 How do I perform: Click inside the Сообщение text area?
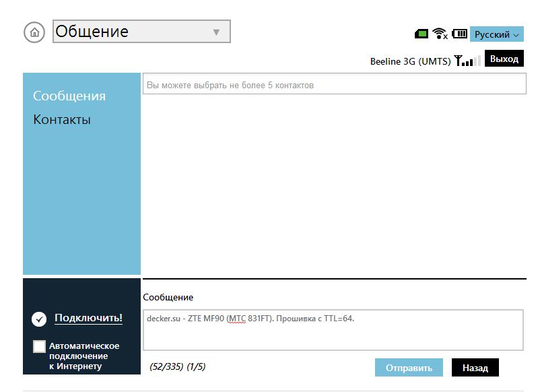[333, 330]
